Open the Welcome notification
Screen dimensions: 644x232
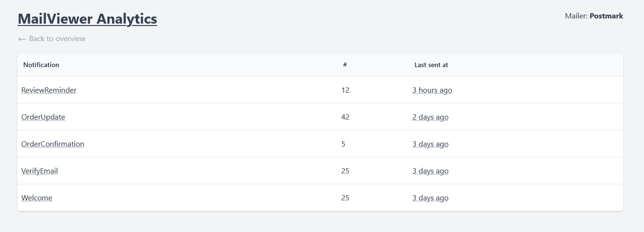36,198
